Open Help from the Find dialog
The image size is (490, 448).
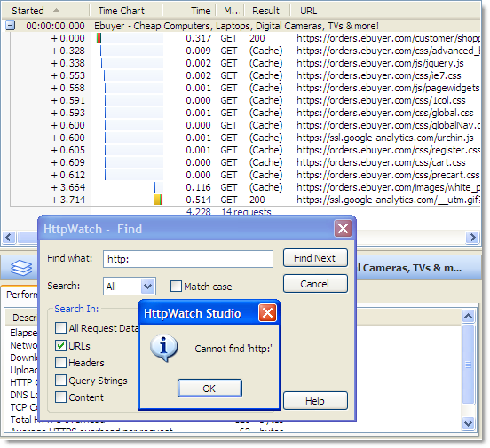pos(315,401)
